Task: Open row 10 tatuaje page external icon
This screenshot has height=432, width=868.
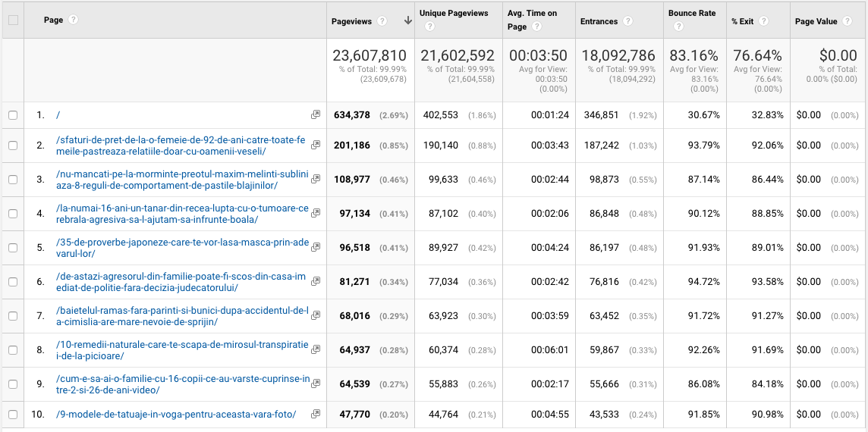Action: click(315, 415)
